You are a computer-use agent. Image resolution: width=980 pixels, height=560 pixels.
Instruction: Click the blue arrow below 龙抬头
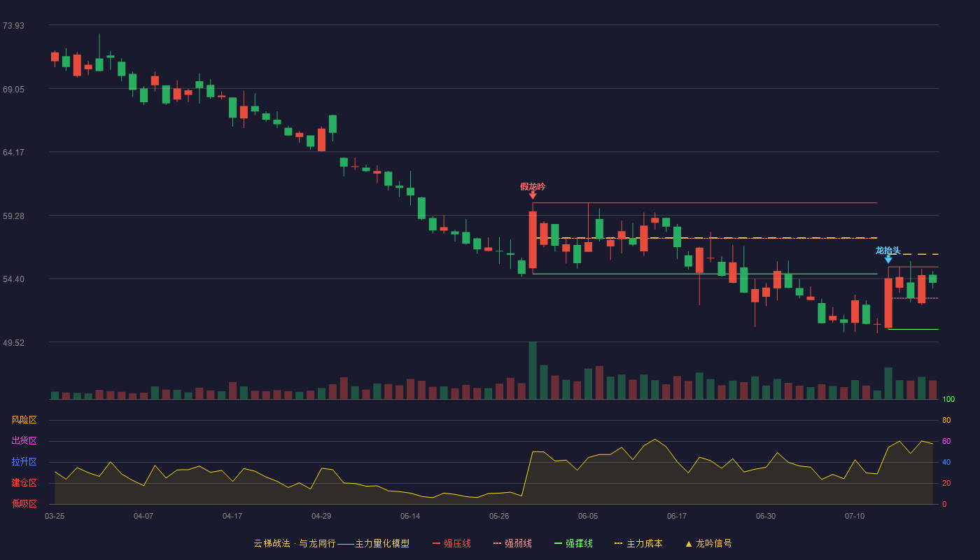[888, 259]
